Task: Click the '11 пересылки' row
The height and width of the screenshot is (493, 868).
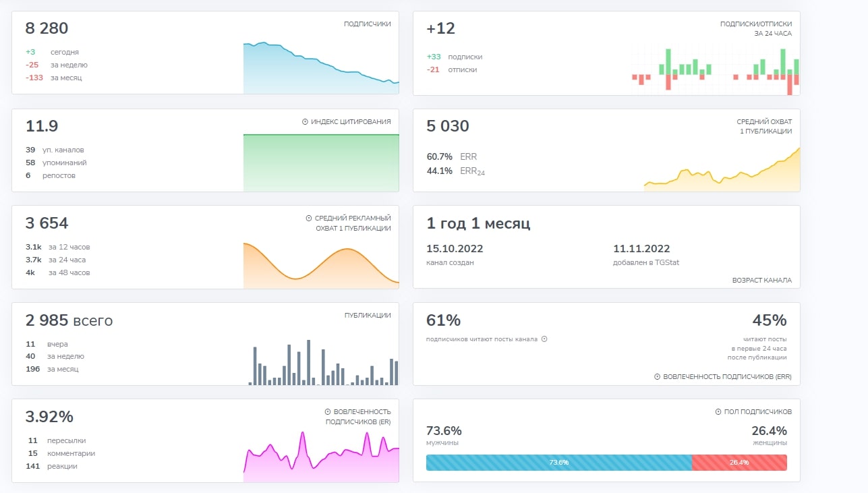Action: (x=57, y=440)
